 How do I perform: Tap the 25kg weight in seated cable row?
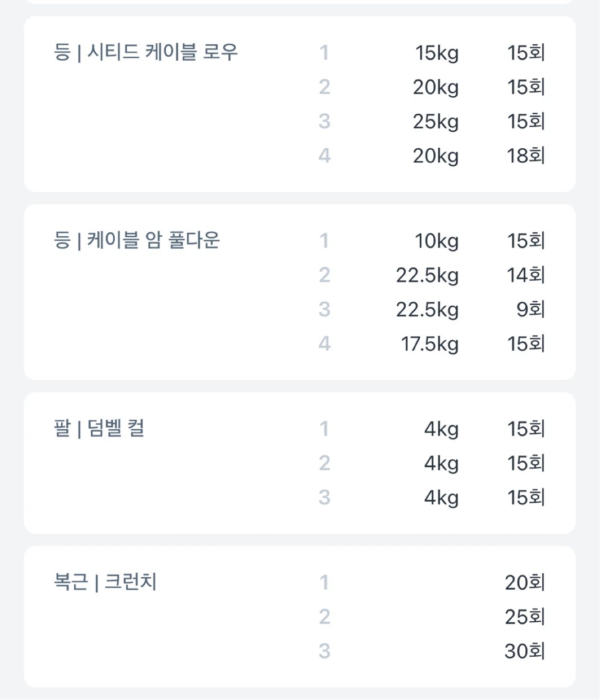(436, 122)
